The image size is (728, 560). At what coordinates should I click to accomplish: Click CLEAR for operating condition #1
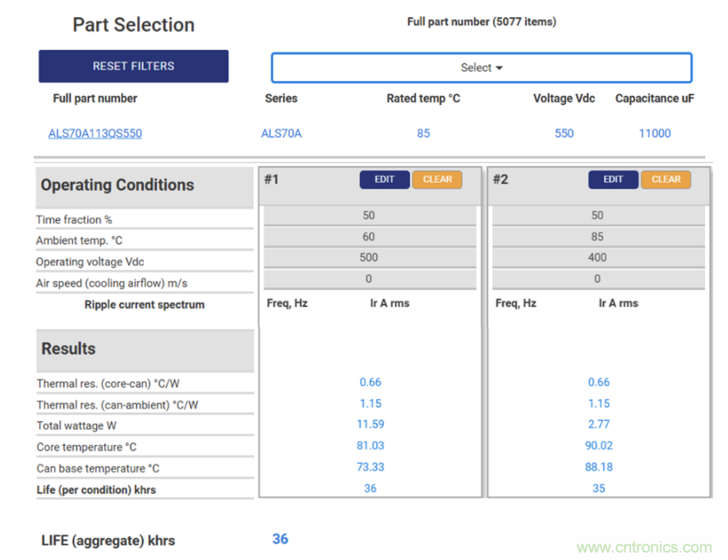[x=437, y=180]
